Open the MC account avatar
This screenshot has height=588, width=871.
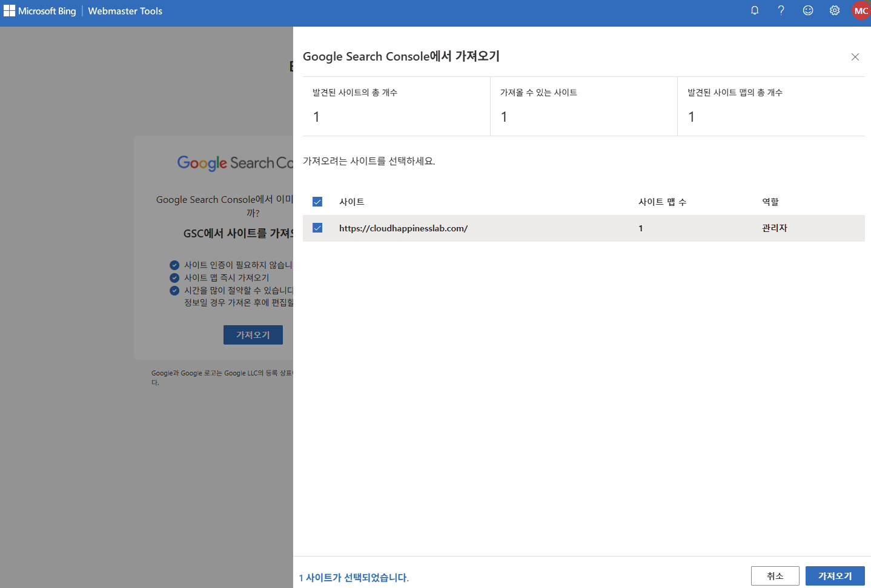click(x=861, y=11)
